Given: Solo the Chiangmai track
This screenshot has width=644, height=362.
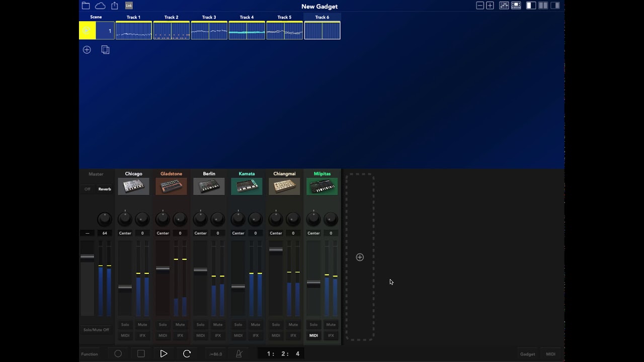Looking at the screenshot, I should click(276, 325).
